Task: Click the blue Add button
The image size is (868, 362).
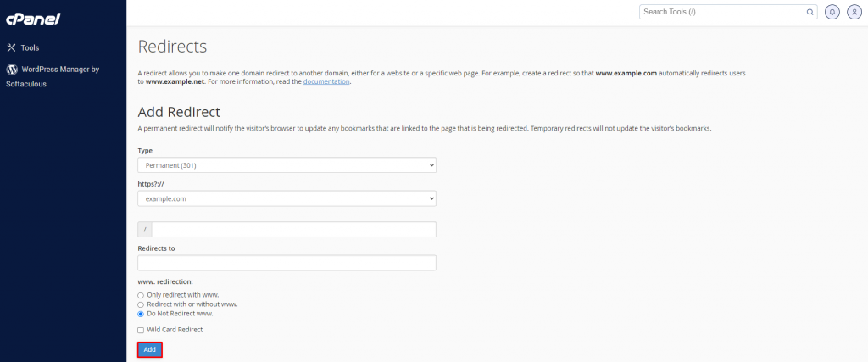Action: (x=149, y=349)
